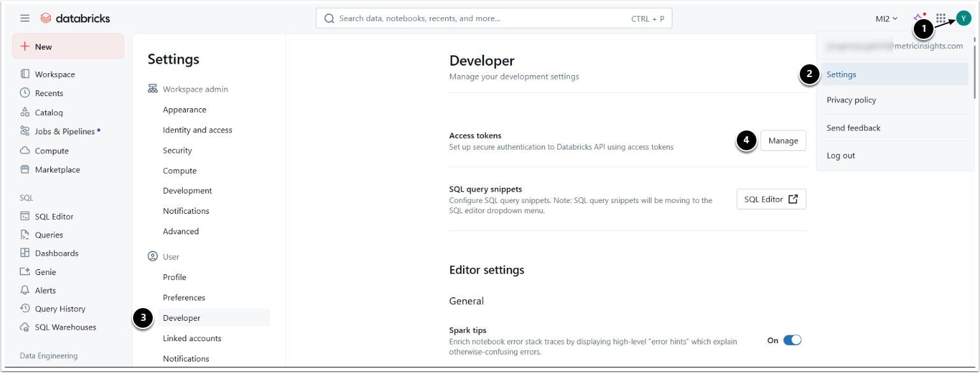Select Settings in the user menu
Viewport: 980px width, 373px height.
841,74
